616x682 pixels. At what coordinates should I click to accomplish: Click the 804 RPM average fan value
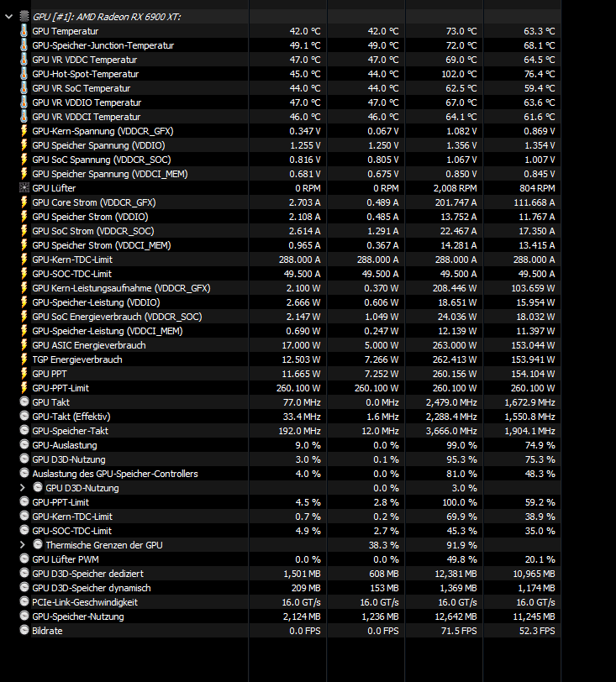pos(537,188)
